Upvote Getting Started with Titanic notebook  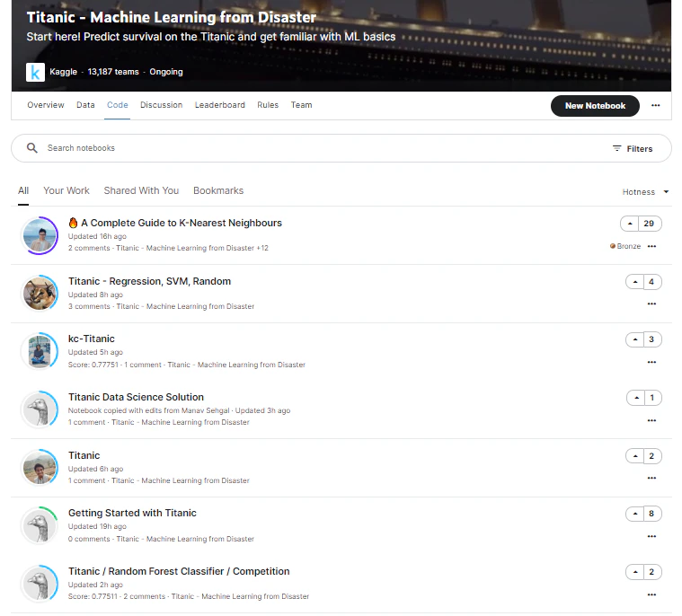(635, 514)
